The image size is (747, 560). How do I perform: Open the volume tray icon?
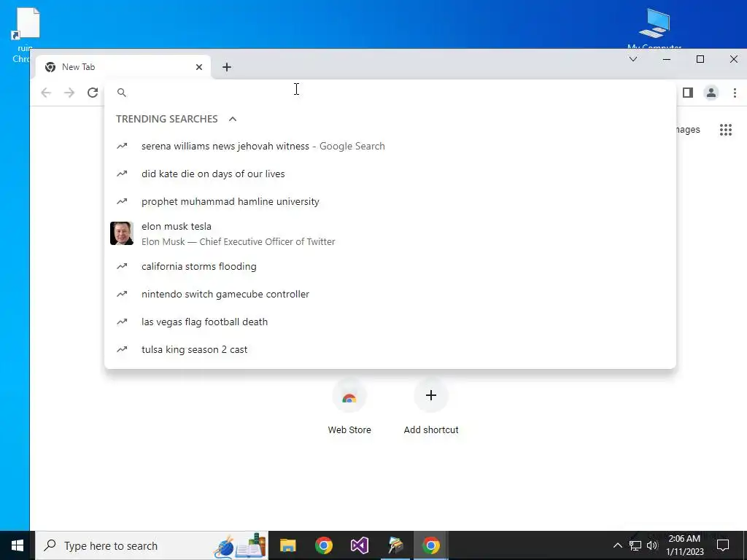652,545
